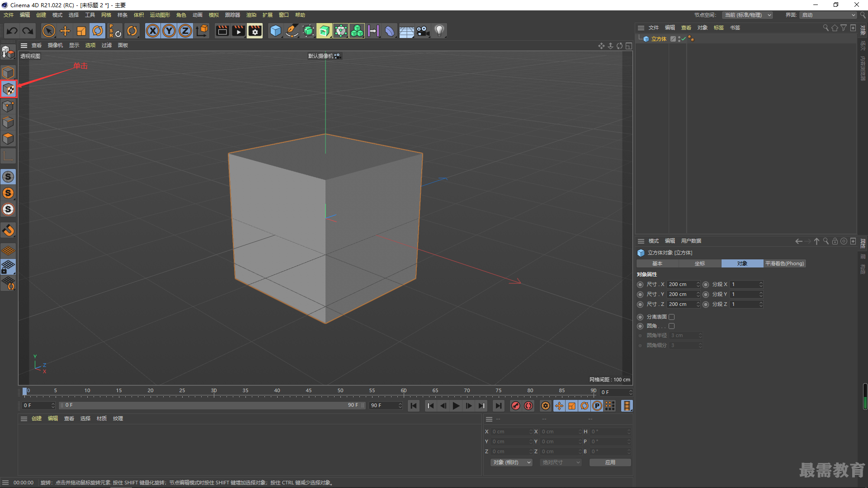This screenshot has height=488, width=868.
Task: Select the 立方体 object in the tree
Action: point(659,39)
